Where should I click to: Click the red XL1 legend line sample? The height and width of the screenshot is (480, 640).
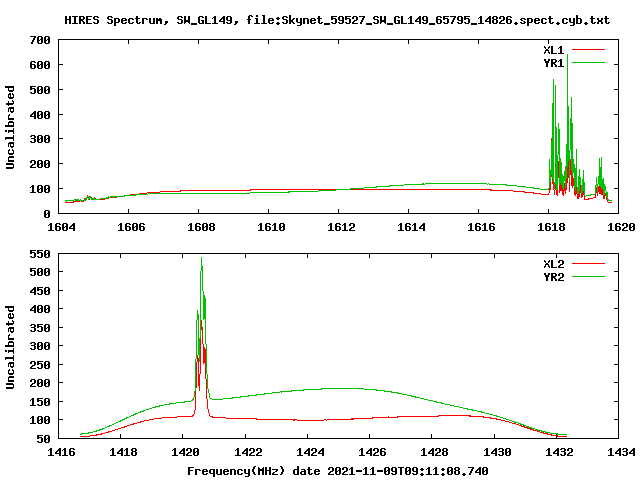[x=588, y=50]
